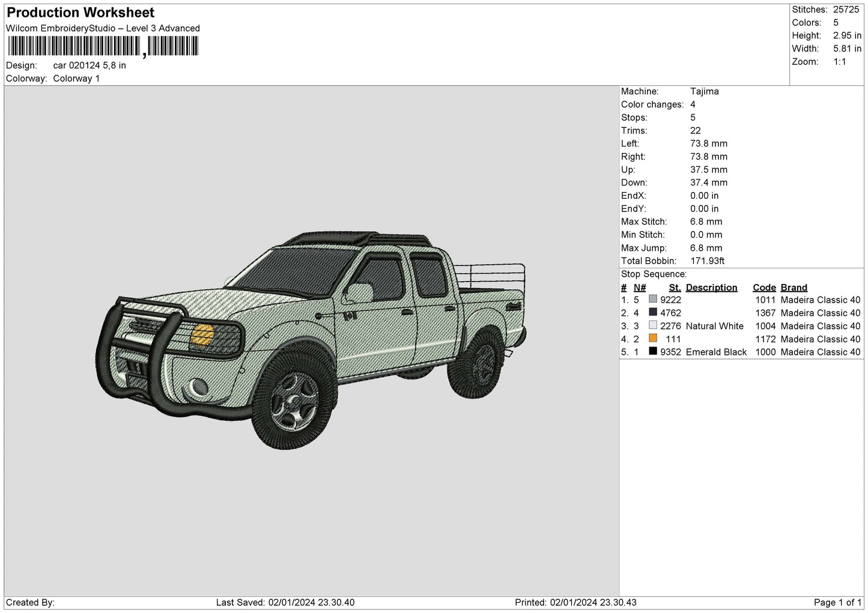
Task: Click the 'Code' column header
Action: pos(764,288)
